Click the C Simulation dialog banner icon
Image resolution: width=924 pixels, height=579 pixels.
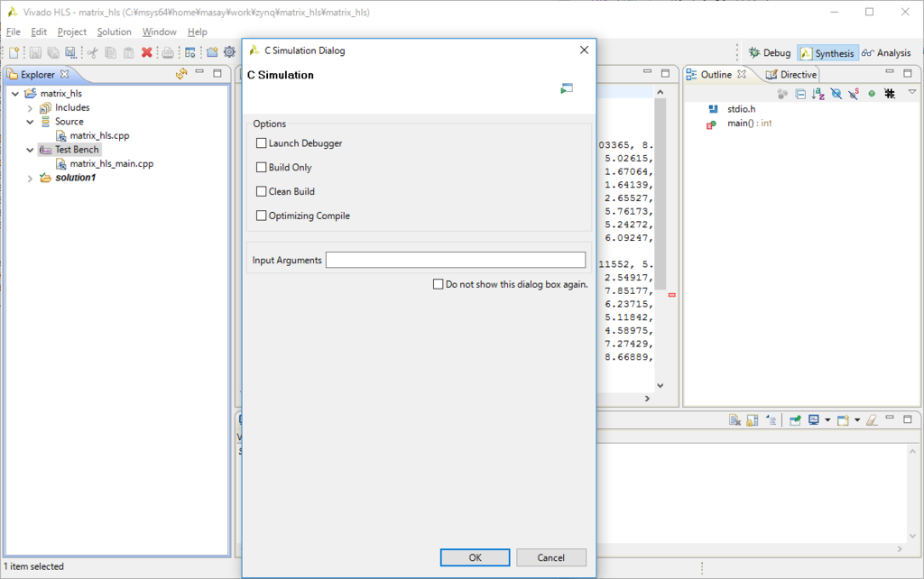(x=567, y=88)
